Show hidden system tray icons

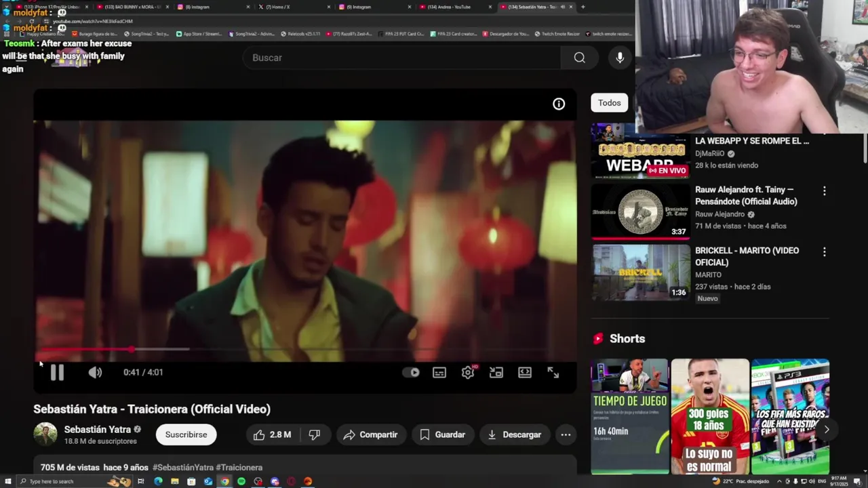click(x=779, y=481)
